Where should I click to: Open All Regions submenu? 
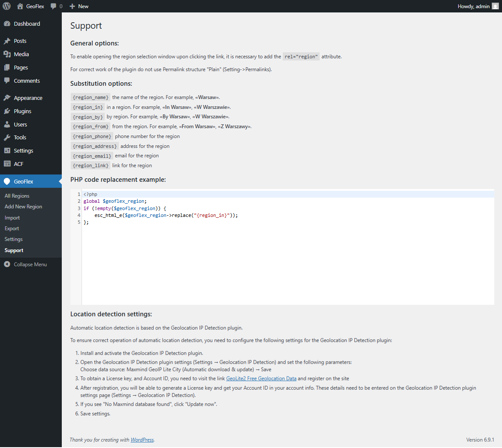pyautogui.click(x=17, y=196)
